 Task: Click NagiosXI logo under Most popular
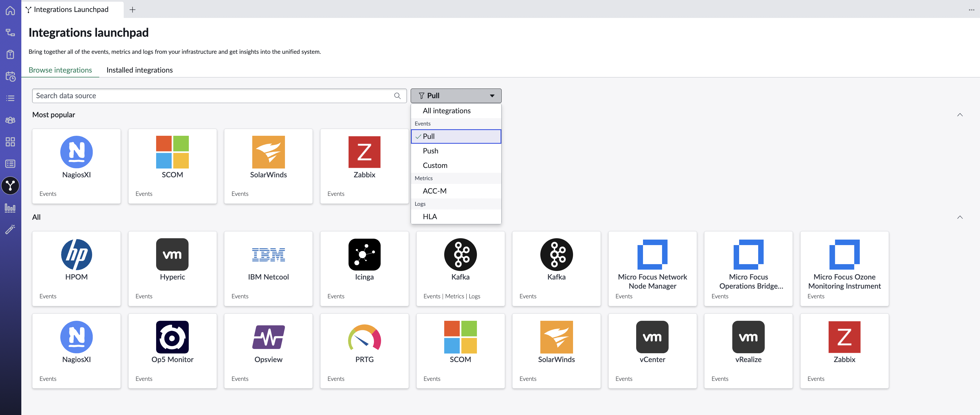(77, 152)
